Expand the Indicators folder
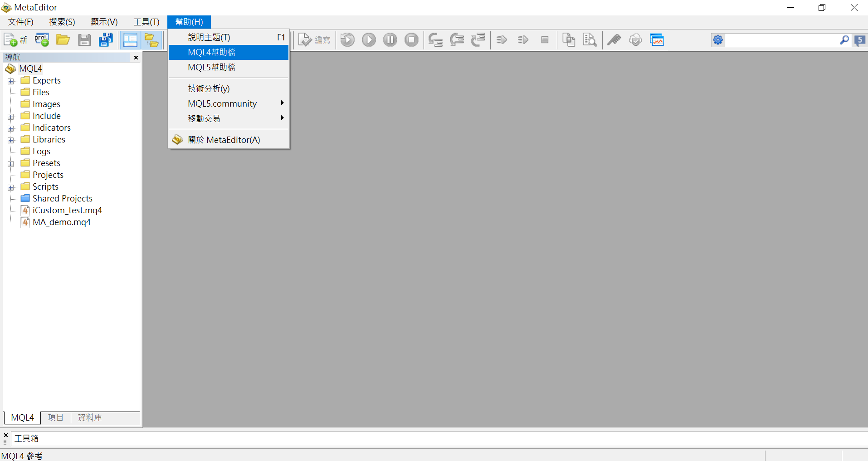 (x=11, y=128)
